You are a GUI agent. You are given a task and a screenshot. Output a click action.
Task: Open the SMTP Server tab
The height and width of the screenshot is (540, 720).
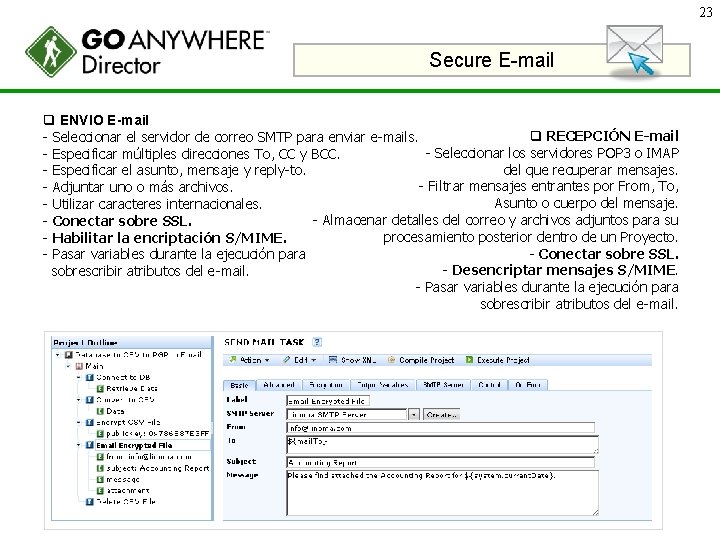coord(443,385)
